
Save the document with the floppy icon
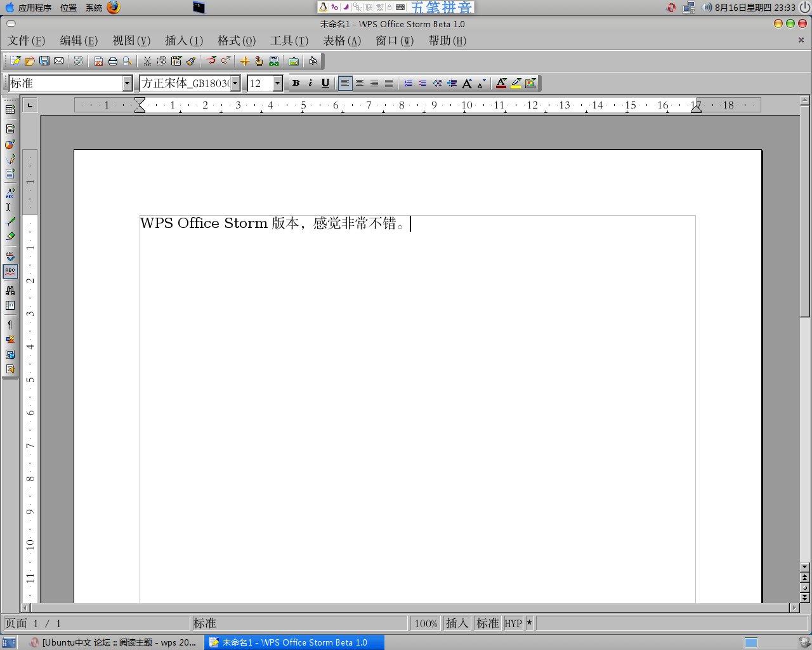tap(44, 61)
